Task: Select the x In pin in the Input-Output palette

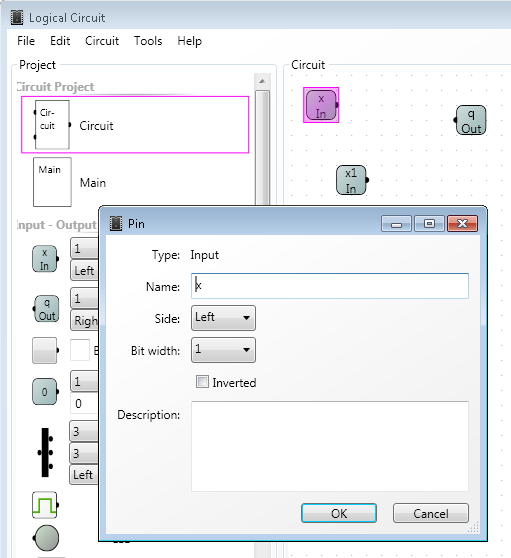Action: [x=45, y=259]
